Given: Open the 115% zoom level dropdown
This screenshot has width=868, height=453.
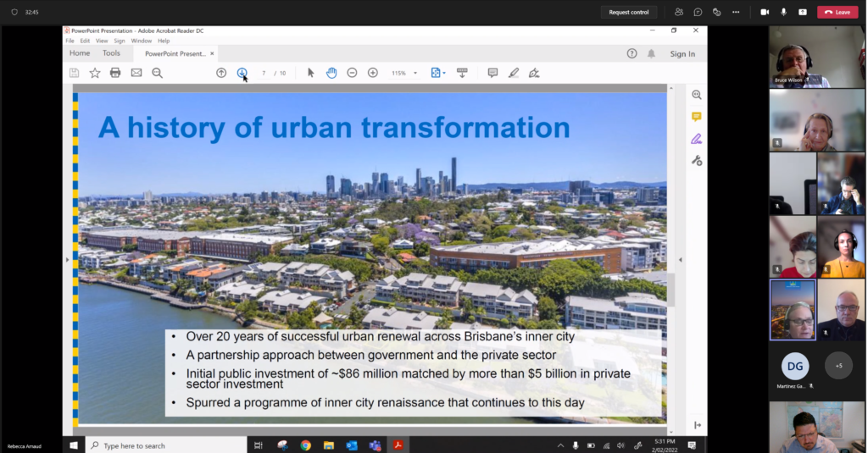Looking at the screenshot, I should (x=404, y=74).
